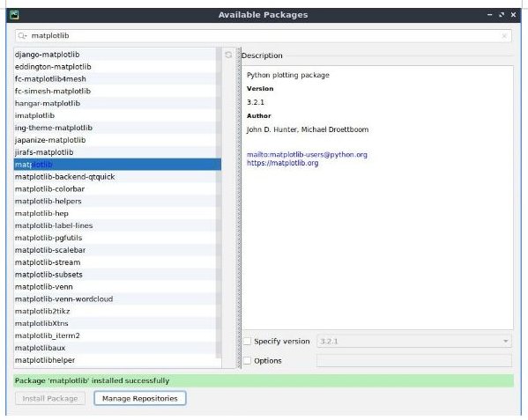Image resolution: width=528 pixels, height=420 pixels.
Task: Select matplotlib-pgfutils package
Action: pyautogui.click(x=117, y=238)
